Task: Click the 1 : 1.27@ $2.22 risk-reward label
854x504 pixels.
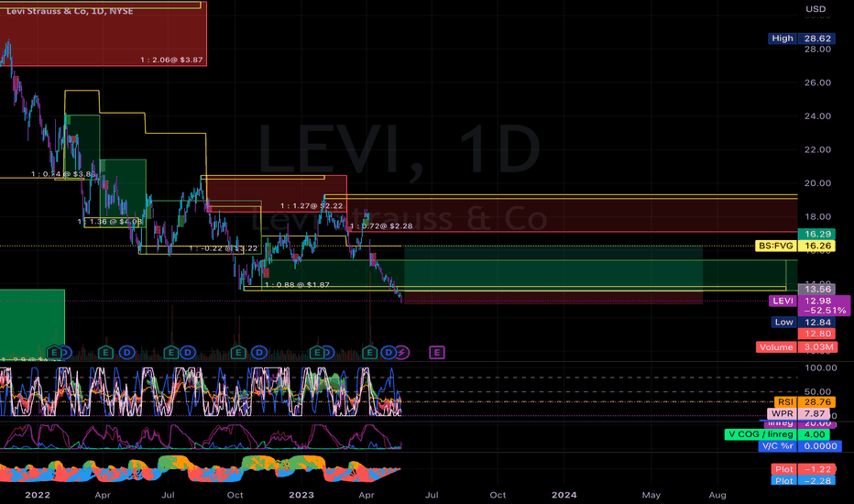Action: point(312,206)
